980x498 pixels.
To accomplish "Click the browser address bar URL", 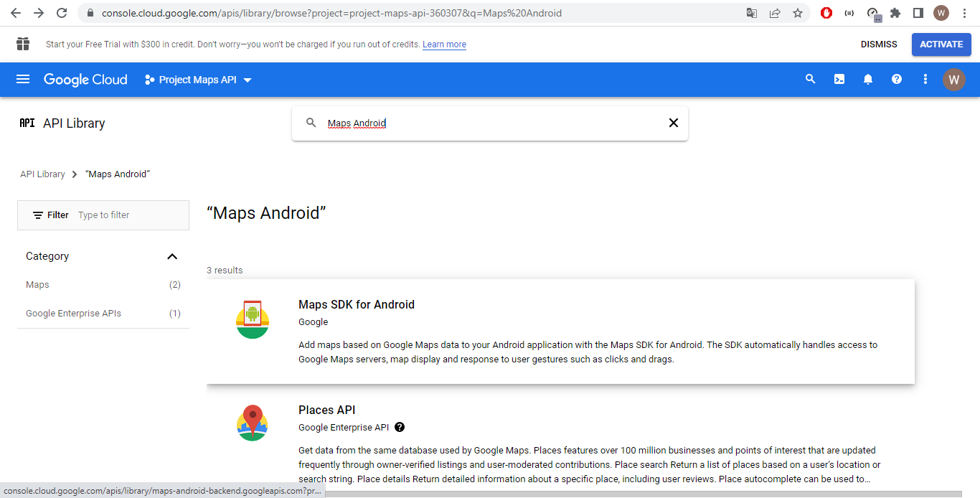I will tap(331, 13).
